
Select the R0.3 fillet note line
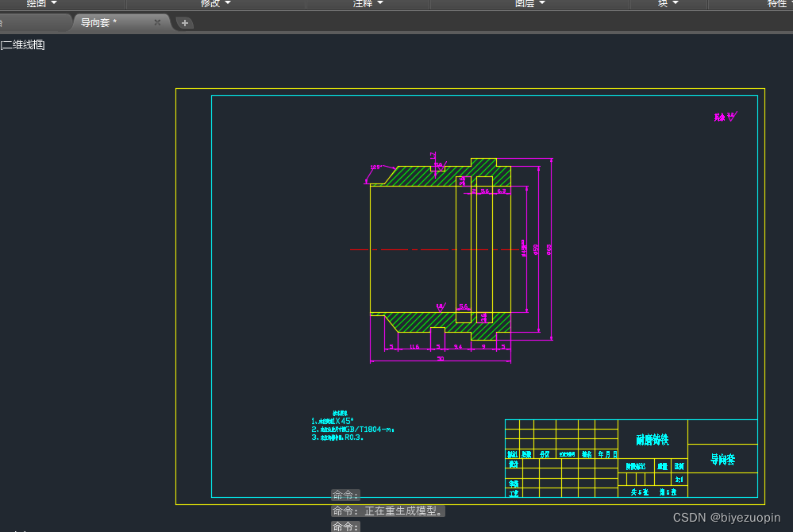tap(337, 438)
